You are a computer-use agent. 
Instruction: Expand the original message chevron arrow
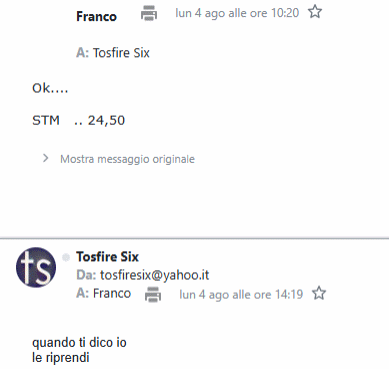(x=46, y=158)
